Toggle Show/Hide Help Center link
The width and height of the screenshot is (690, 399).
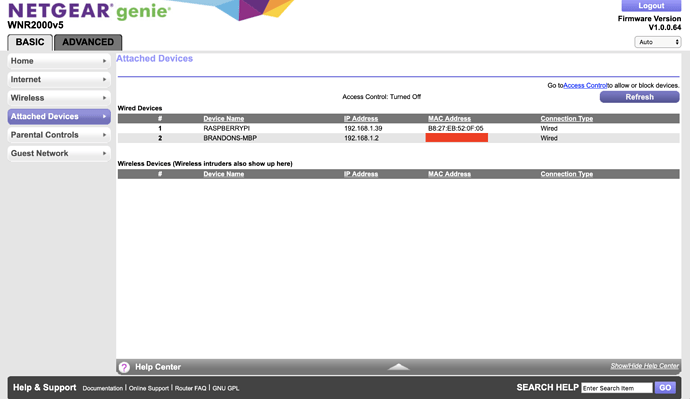click(x=645, y=366)
